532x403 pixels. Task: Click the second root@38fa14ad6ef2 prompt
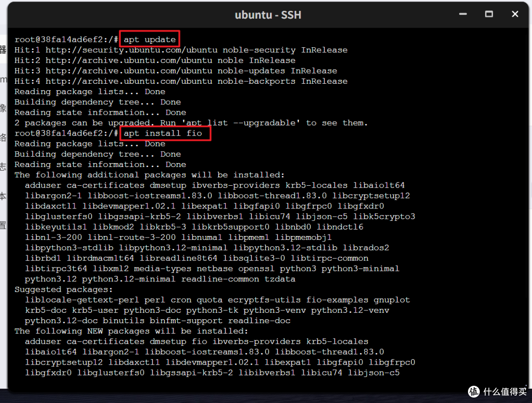[x=66, y=134]
